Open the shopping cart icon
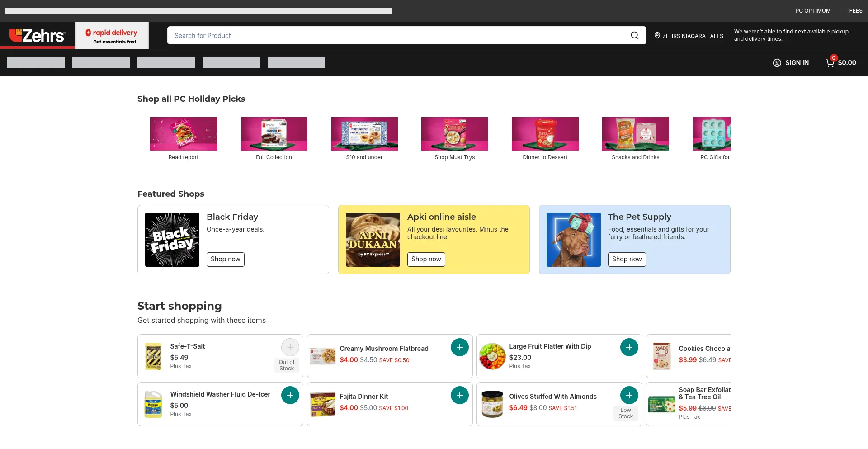868x449 pixels. 830,63
